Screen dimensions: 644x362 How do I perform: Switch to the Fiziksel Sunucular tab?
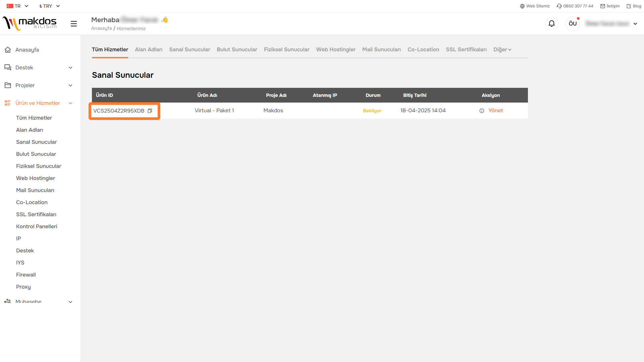pyautogui.click(x=286, y=50)
